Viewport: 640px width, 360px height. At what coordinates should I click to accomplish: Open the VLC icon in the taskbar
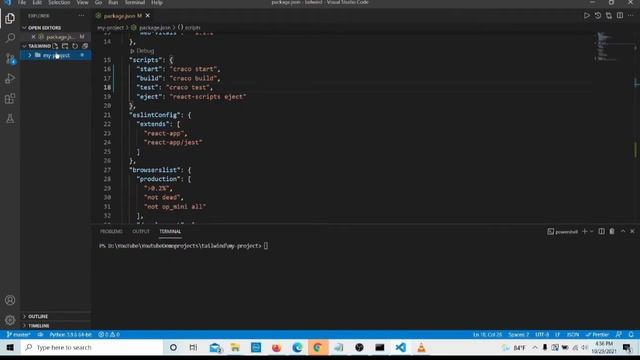421,347
